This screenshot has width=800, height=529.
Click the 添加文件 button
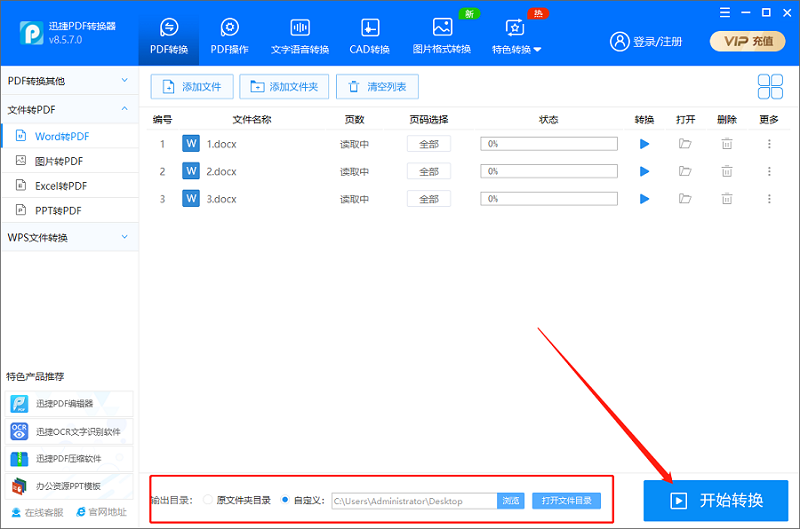coord(192,87)
